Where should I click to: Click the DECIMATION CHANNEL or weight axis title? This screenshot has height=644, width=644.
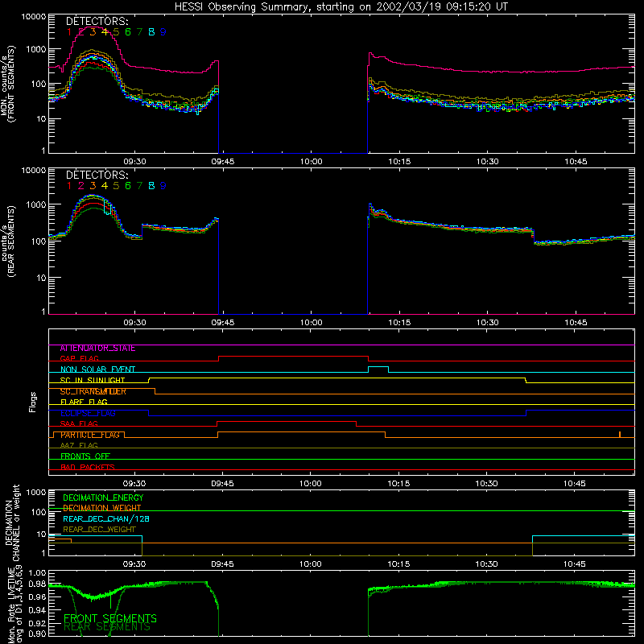coord(12,522)
